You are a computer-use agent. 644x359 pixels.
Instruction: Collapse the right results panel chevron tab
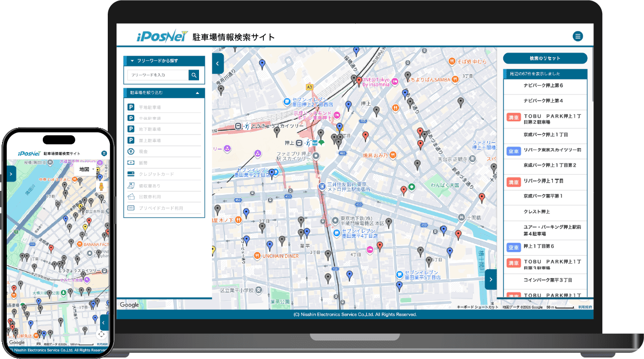491,280
